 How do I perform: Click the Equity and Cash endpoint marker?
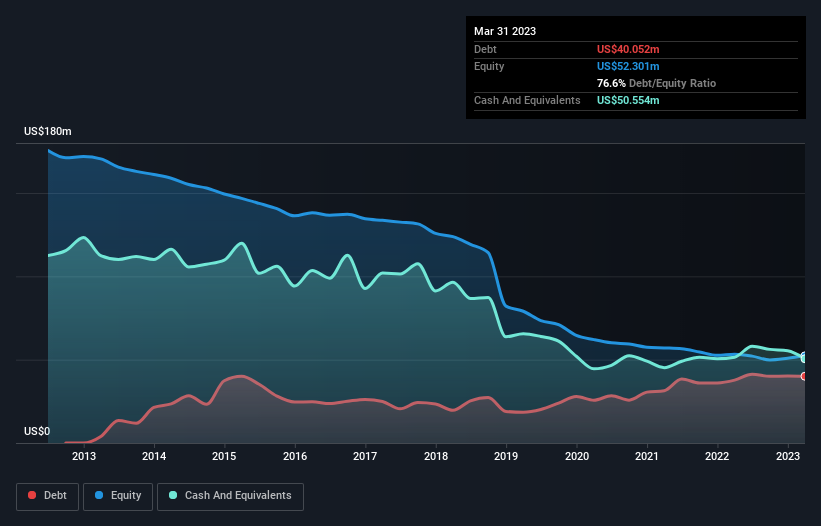coord(804,357)
